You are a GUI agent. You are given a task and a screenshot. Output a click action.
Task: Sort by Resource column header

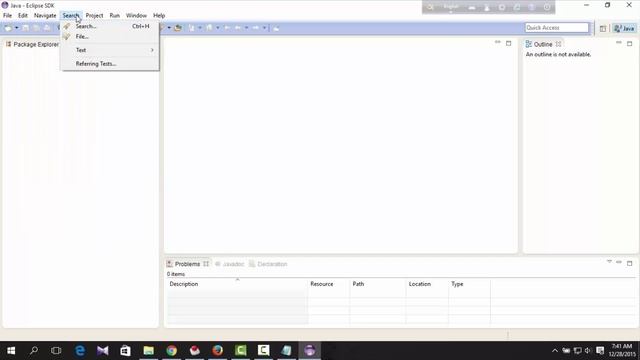tap(328, 284)
